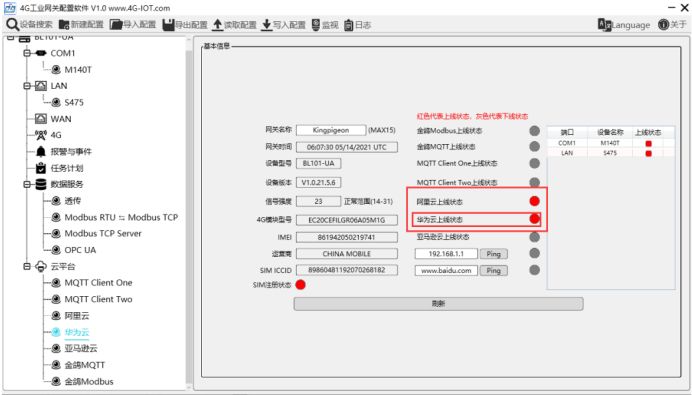Screen dimensions: 692x395
Task: Collapse the 数据服务 tree node
Action: (27, 184)
